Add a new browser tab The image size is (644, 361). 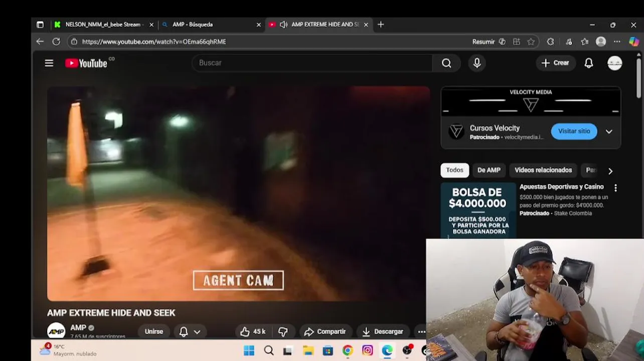point(381,25)
